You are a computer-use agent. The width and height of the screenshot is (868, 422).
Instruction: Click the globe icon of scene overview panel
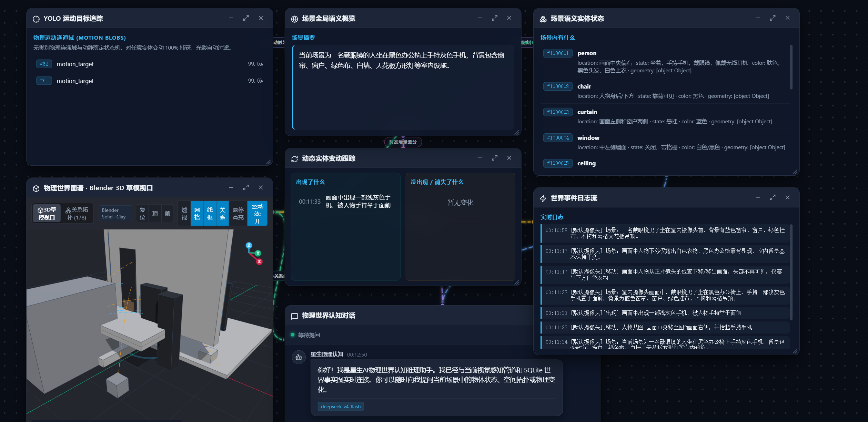294,19
